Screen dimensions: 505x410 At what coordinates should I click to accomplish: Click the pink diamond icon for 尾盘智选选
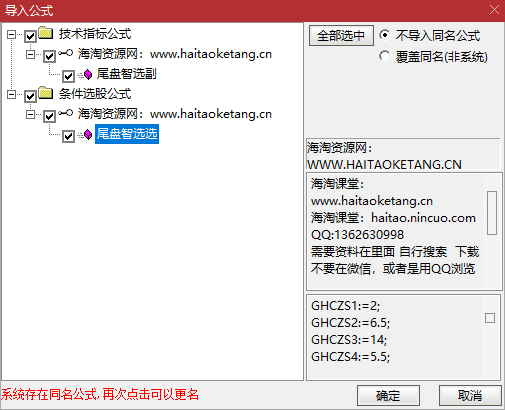[x=88, y=135]
